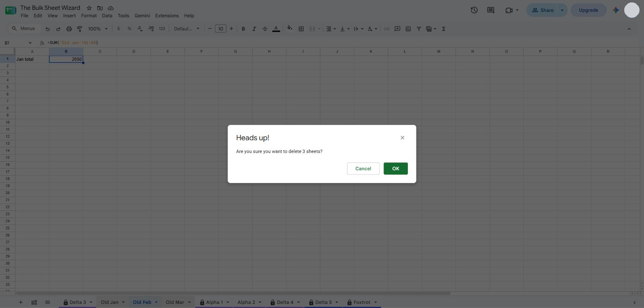Open the Functions sigma icon

coord(444,29)
